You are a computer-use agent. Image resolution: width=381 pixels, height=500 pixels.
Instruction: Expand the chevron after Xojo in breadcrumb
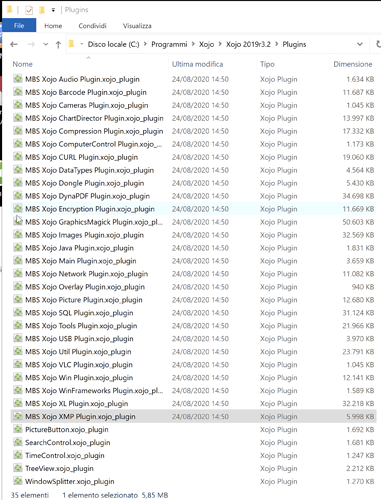pos(220,44)
